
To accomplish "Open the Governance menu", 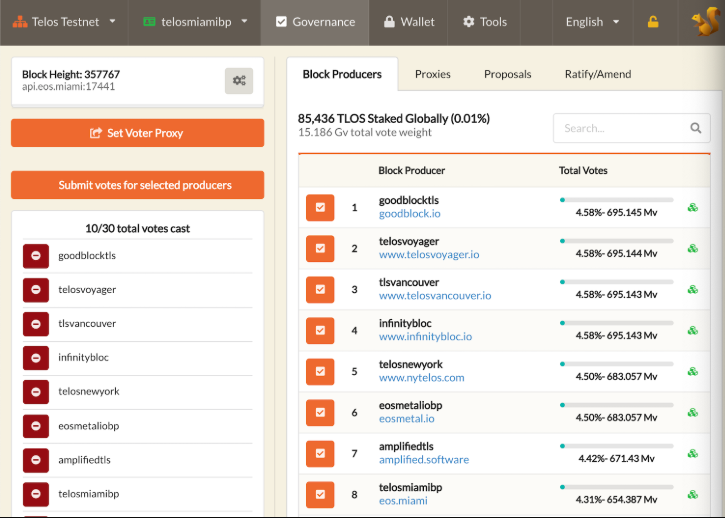I will [315, 22].
